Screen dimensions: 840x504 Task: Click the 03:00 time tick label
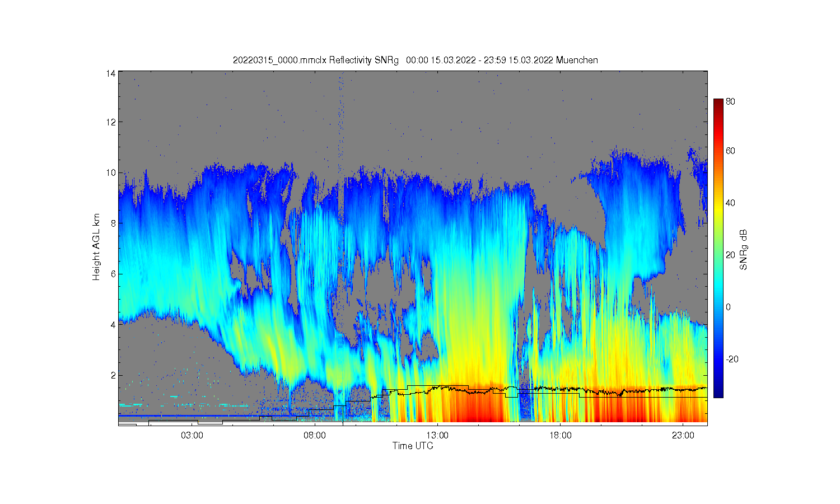(192, 435)
